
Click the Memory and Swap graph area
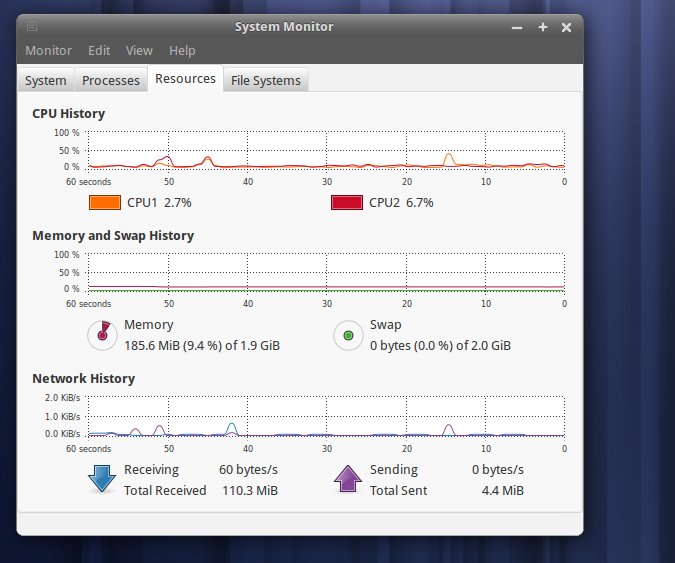[326, 272]
